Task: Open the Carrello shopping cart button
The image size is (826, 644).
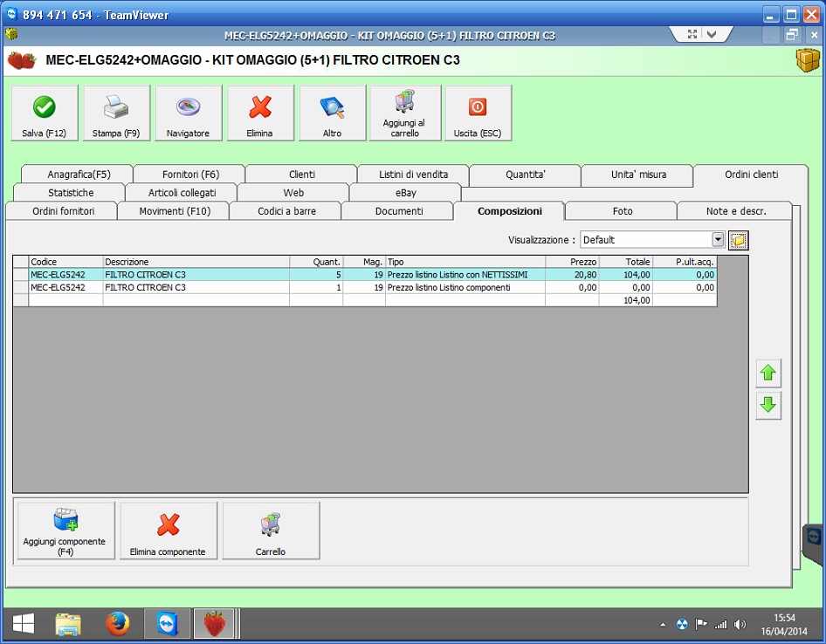Action: coord(271,531)
